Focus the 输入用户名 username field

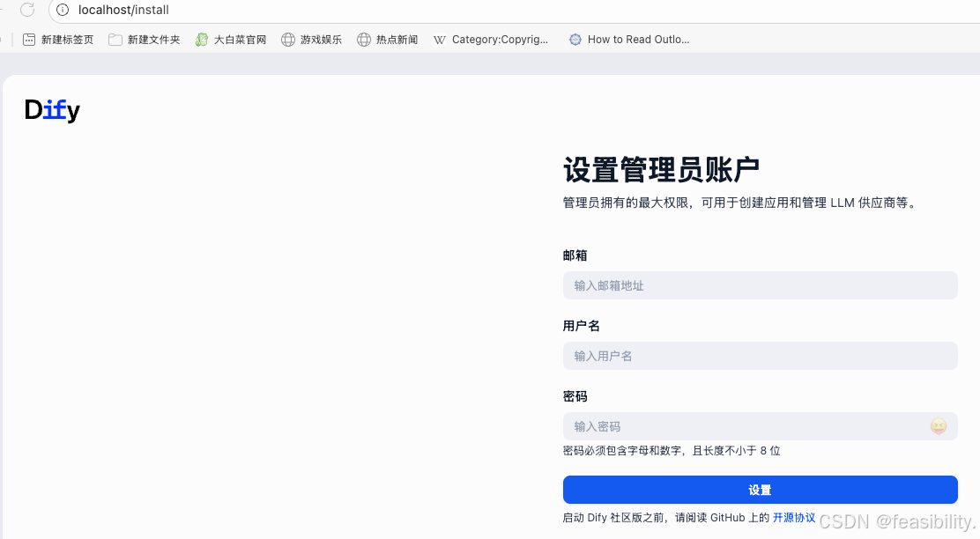[x=760, y=356]
